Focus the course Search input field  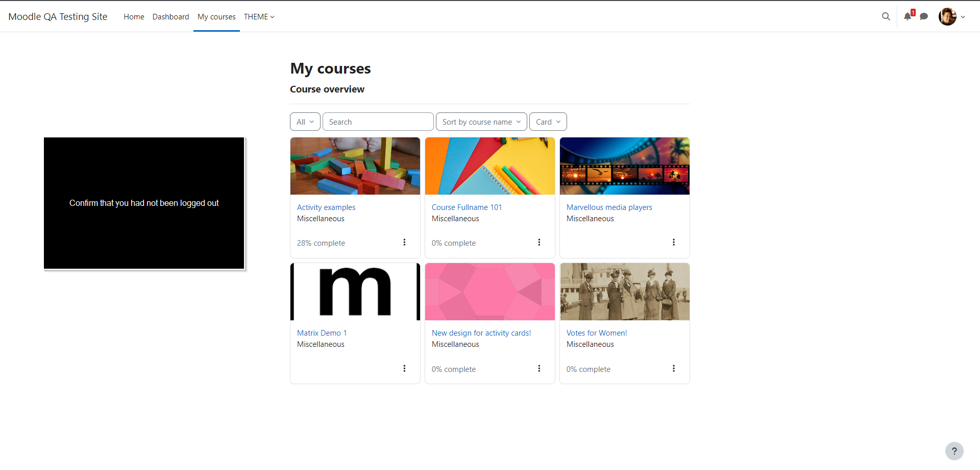(378, 122)
